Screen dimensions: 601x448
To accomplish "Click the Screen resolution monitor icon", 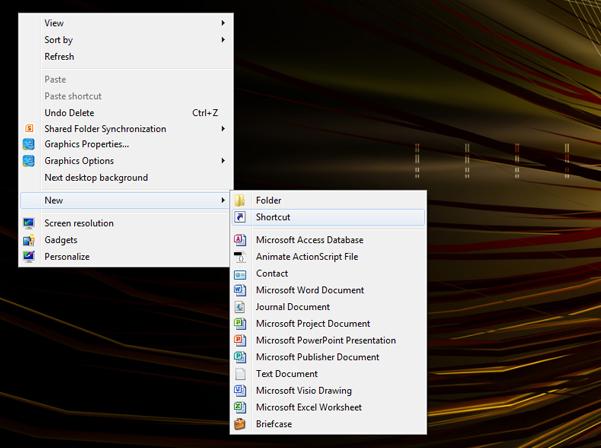I will pyautogui.click(x=28, y=223).
